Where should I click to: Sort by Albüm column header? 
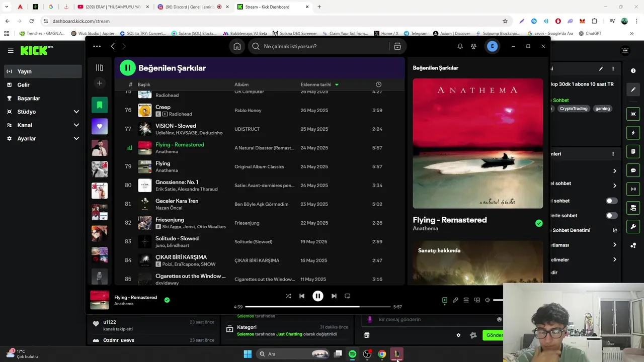coord(242,84)
